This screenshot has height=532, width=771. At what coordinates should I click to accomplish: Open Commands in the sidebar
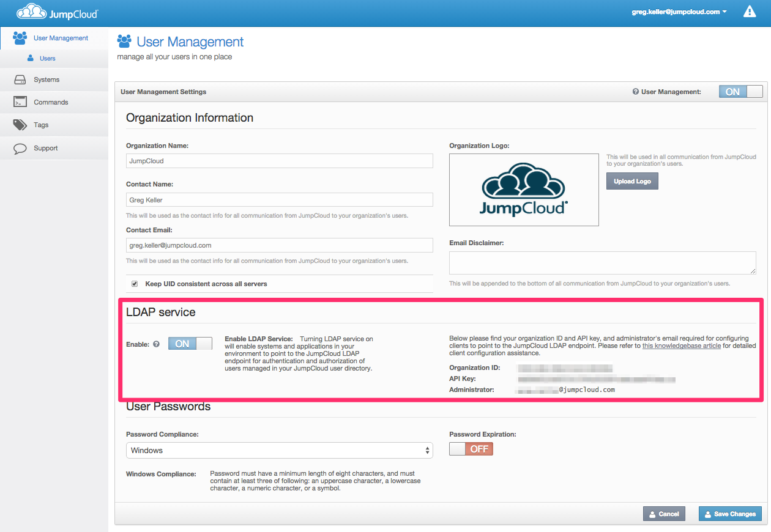(54, 102)
